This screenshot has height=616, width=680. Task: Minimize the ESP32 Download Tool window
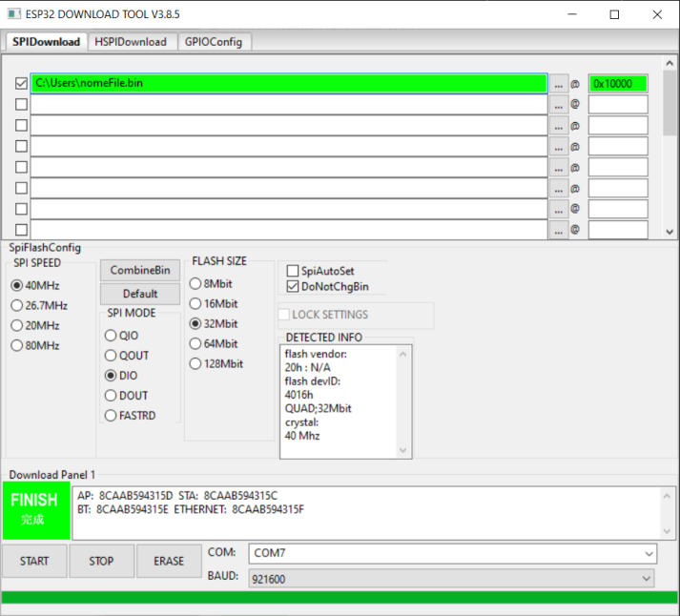(572, 14)
